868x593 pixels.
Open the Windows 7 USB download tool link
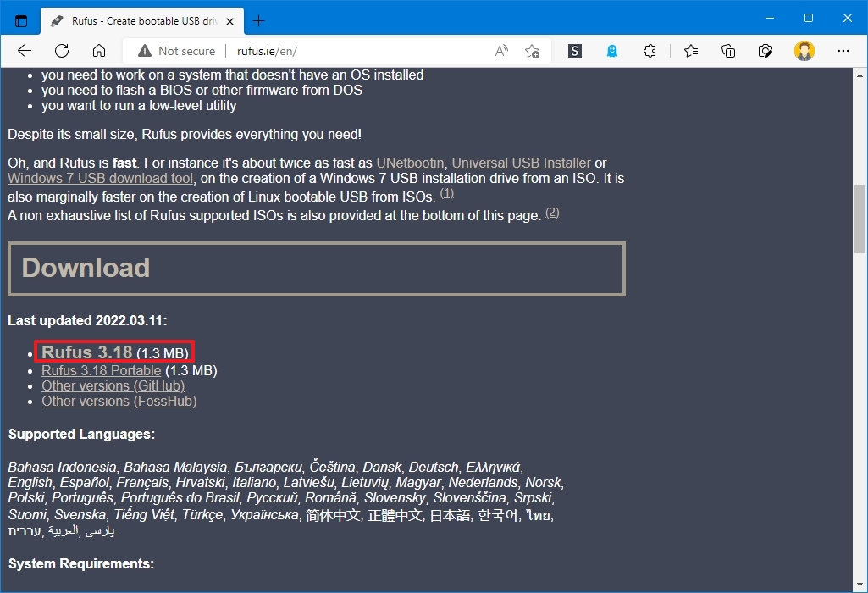(x=100, y=178)
